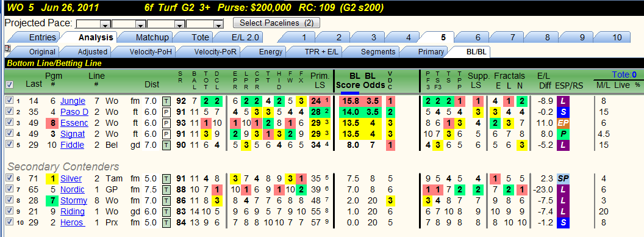Toggle checkbox for Essenc row
Viewport: 644px width, 237px height.
tap(9, 123)
